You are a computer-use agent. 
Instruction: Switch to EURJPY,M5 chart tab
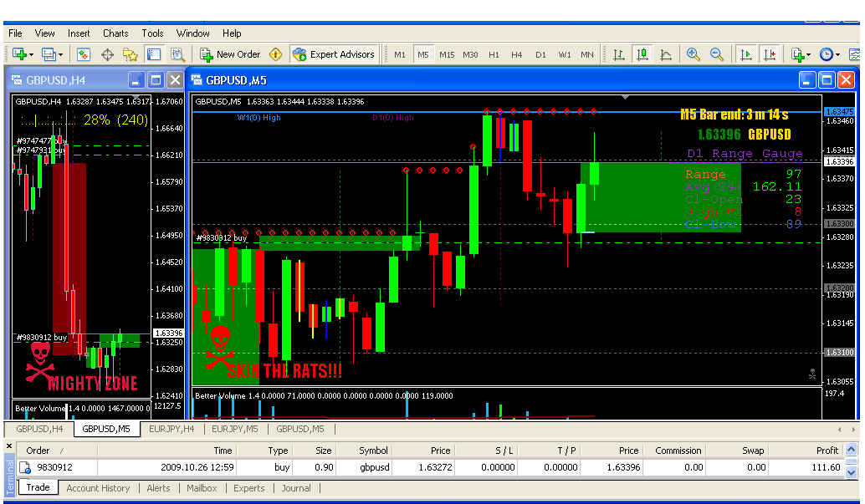pyautogui.click(x=235, y=429)
